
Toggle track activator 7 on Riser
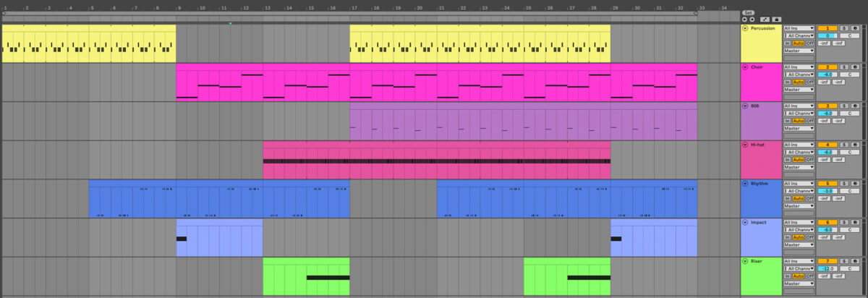(x=827, y=261)
